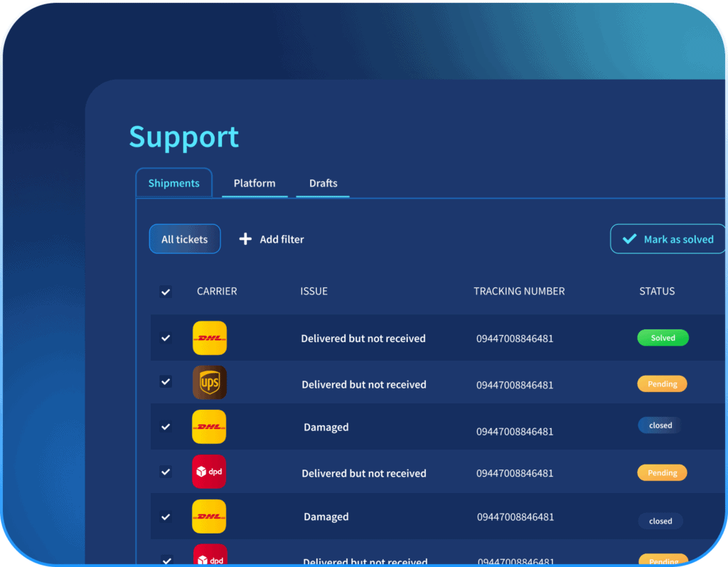Switch to the Drafts tab

[323, 183]
